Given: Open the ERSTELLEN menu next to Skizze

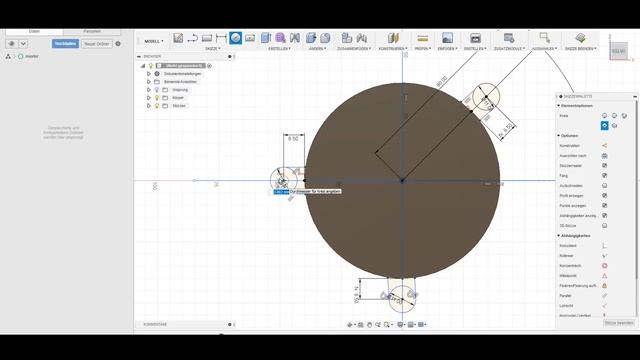Looking at the screenshot, I should click(x=280, y=49).
